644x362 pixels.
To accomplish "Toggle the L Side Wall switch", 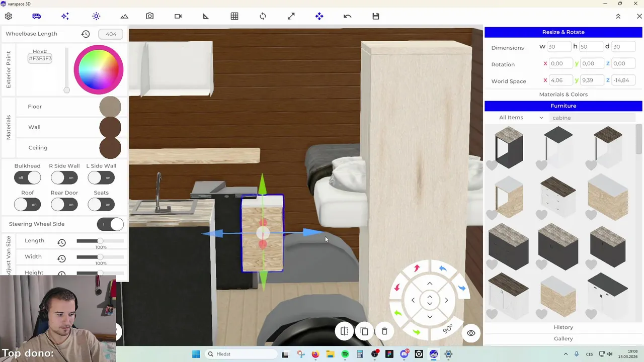I will [x=101, y=177].
